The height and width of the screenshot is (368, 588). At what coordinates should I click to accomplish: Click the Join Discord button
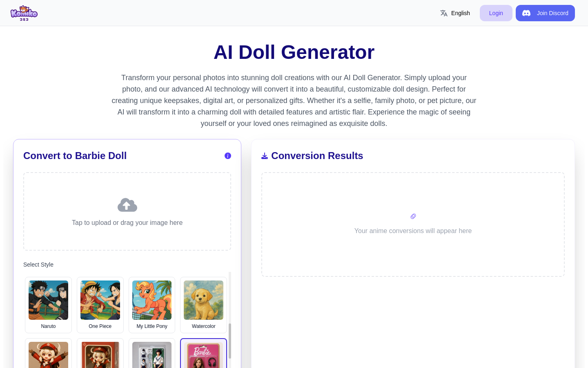click(x=545, y=13)
